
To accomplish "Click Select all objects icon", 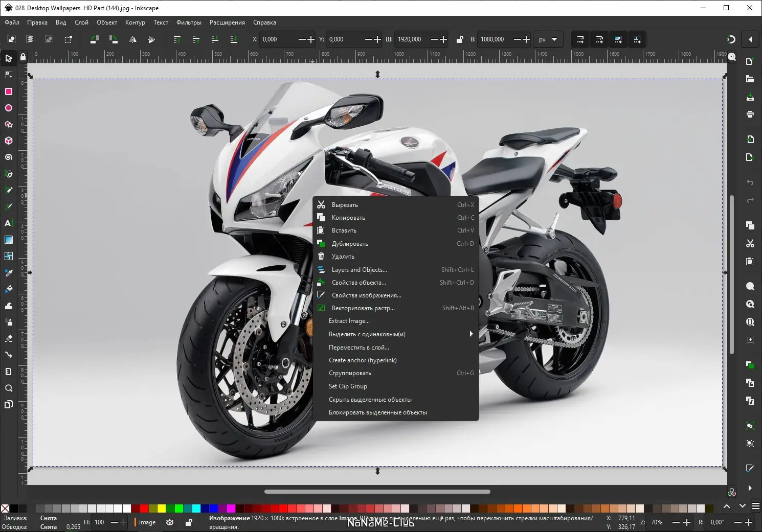I will tap(11, 39).
